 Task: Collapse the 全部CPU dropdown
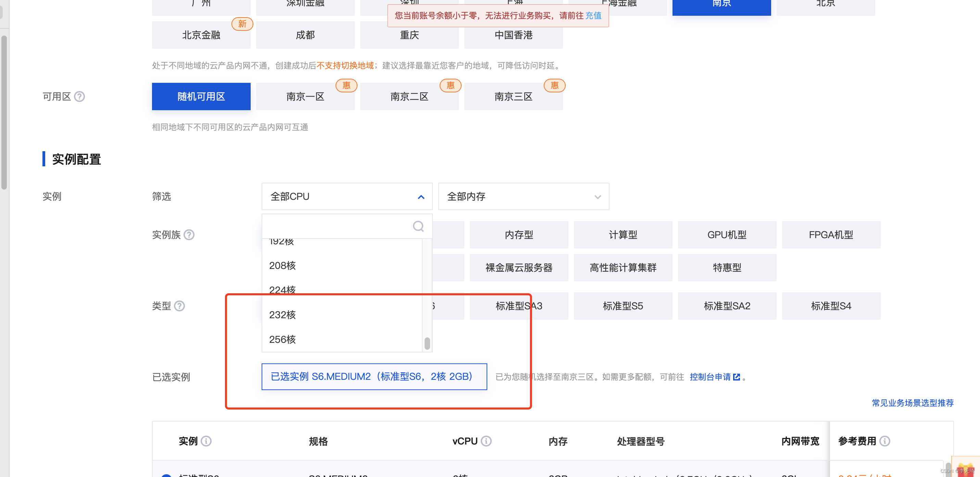(x=347, y=196)
